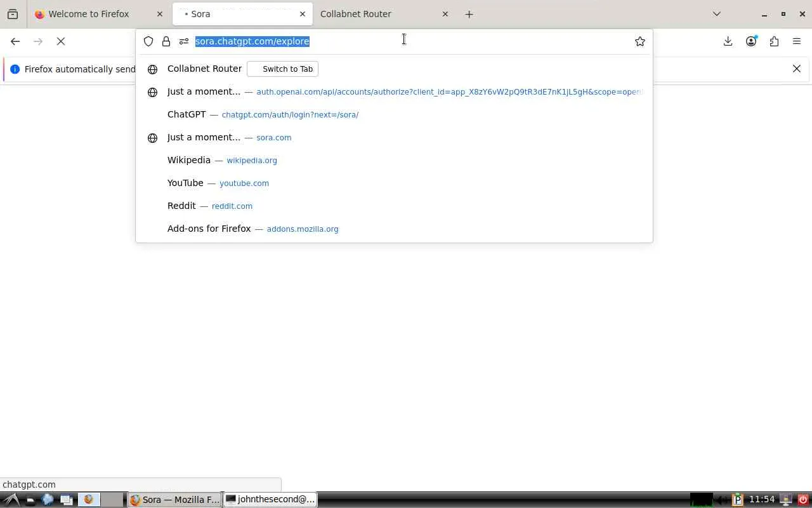Open the Firefox account menu

(x=751, y=41)
